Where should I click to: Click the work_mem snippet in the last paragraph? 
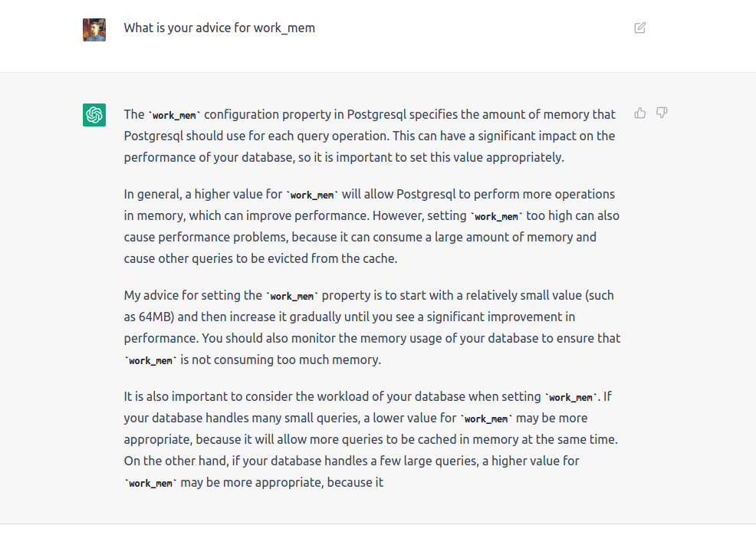[x=150, y=483]
